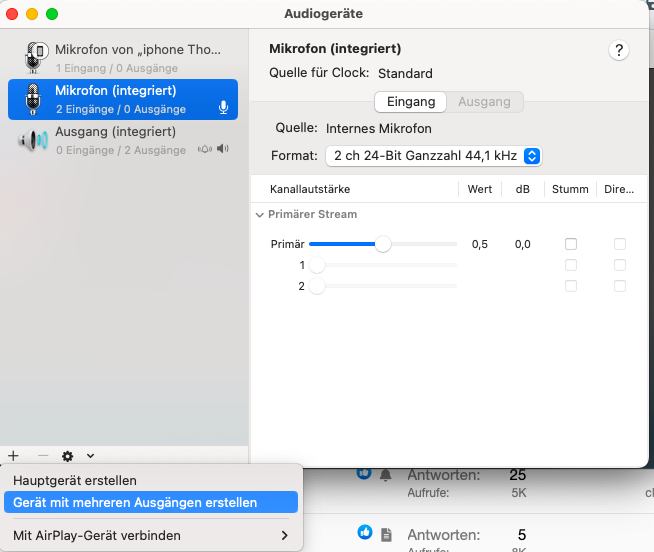
Task: Switch to the Ausgang tab
Action: coord(484,102)
